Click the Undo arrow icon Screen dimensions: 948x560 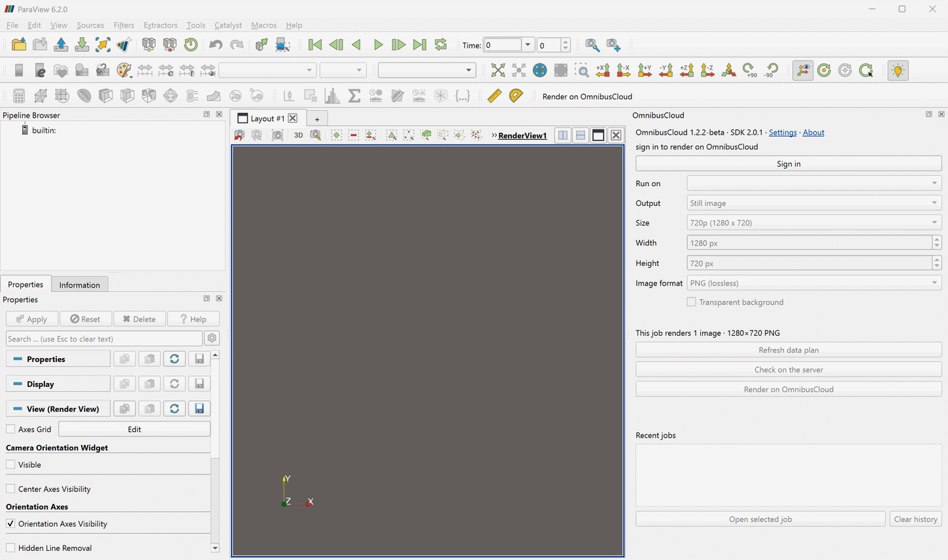click(216, 44)
